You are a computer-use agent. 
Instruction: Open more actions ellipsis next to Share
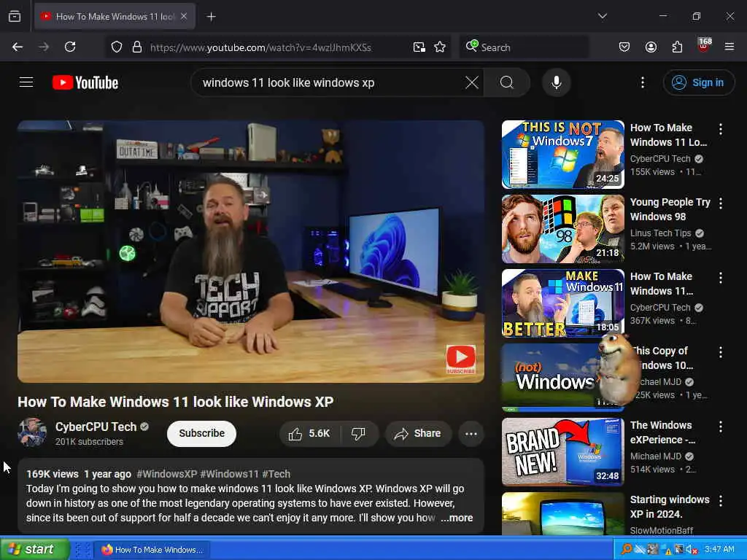click(471, 434)
